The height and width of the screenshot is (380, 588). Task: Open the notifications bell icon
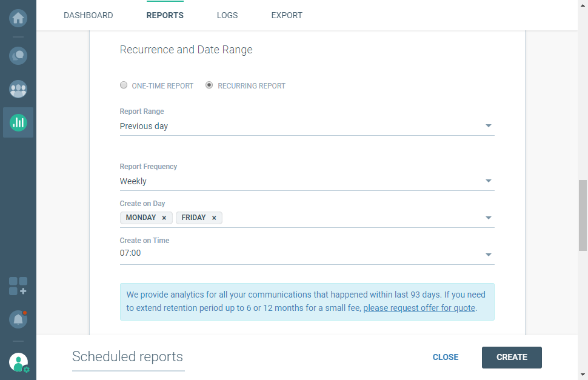[18, 319]
